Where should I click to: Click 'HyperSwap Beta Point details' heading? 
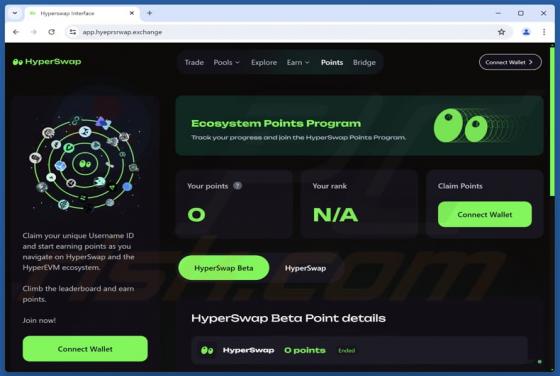pos(288,318)
